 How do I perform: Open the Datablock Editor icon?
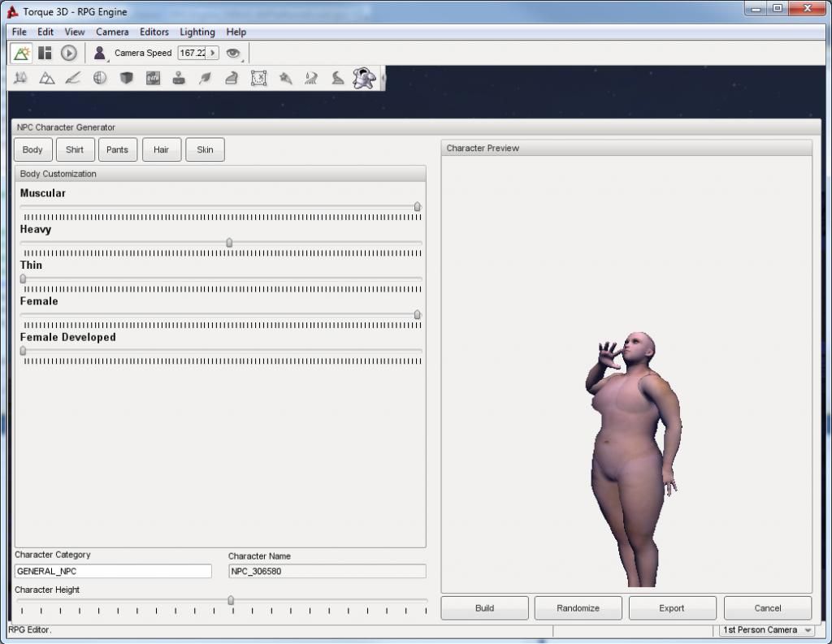pyautogui.click(x=153, y=78)
